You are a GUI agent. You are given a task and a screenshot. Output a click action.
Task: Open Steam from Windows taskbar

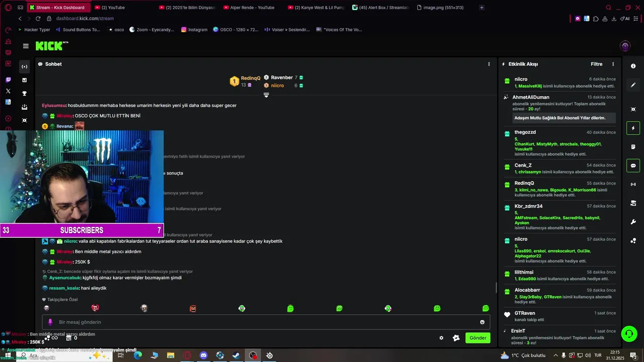(x=236, y=355)
